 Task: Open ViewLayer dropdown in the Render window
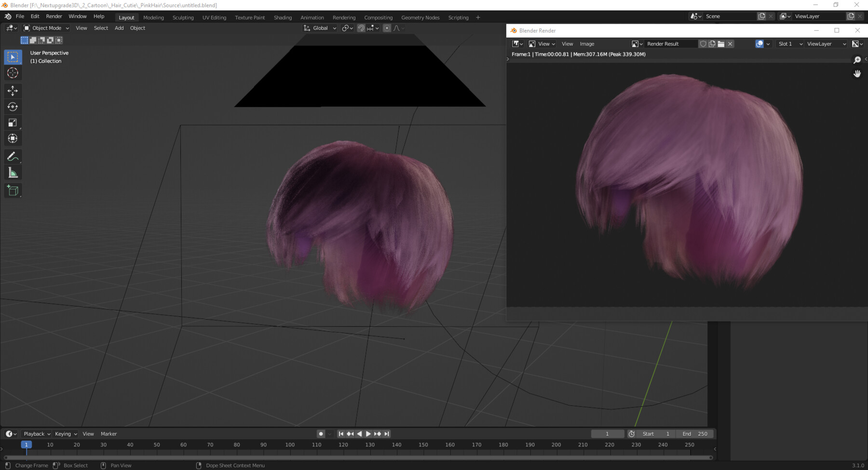[827, 44]
